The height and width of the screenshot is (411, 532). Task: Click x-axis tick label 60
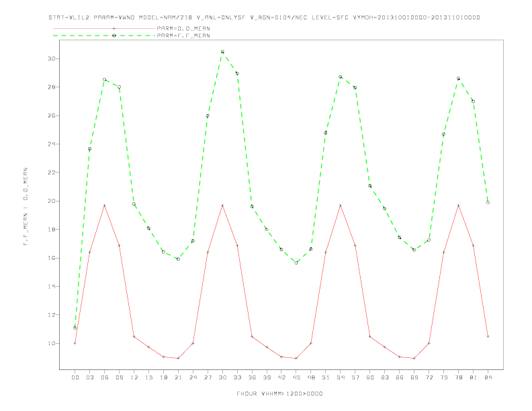[x=370, y=377]
